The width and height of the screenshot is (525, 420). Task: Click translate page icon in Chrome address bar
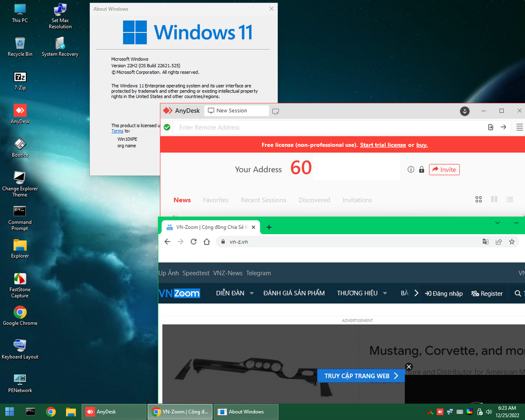tap(486, 241)
